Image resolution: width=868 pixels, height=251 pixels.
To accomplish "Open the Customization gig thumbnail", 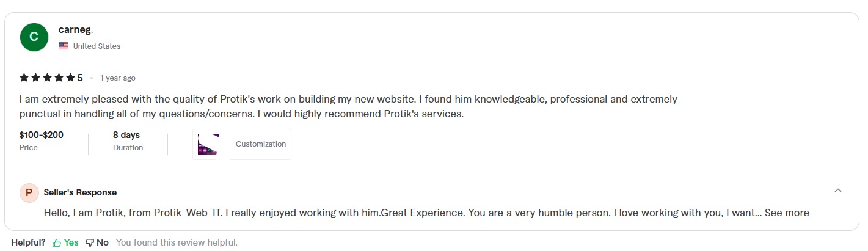I will [208, 144].
